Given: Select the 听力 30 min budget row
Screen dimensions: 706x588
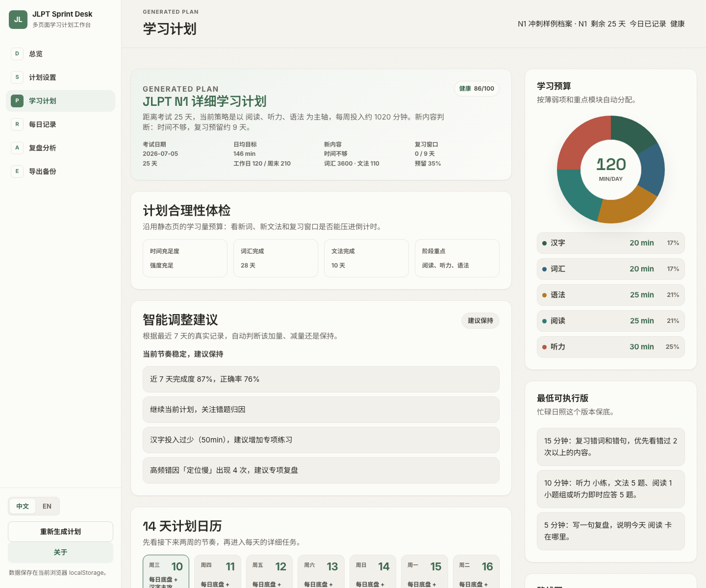Looking at the screenshot, I should [x=611, y=347].
